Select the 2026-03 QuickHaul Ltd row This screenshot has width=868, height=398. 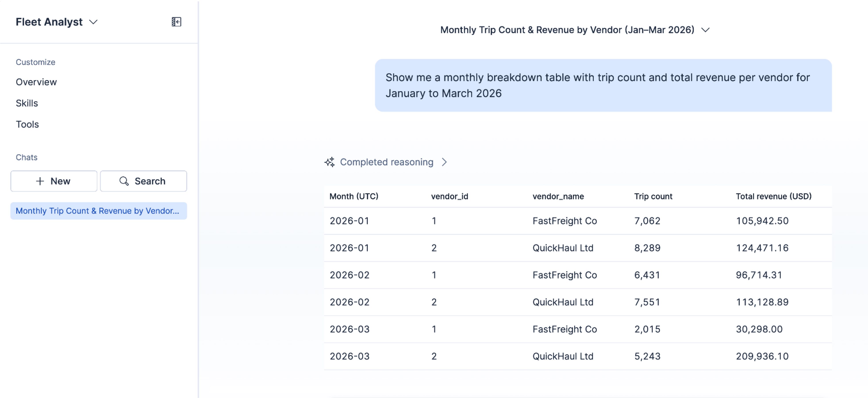click(x=578, y=356)
